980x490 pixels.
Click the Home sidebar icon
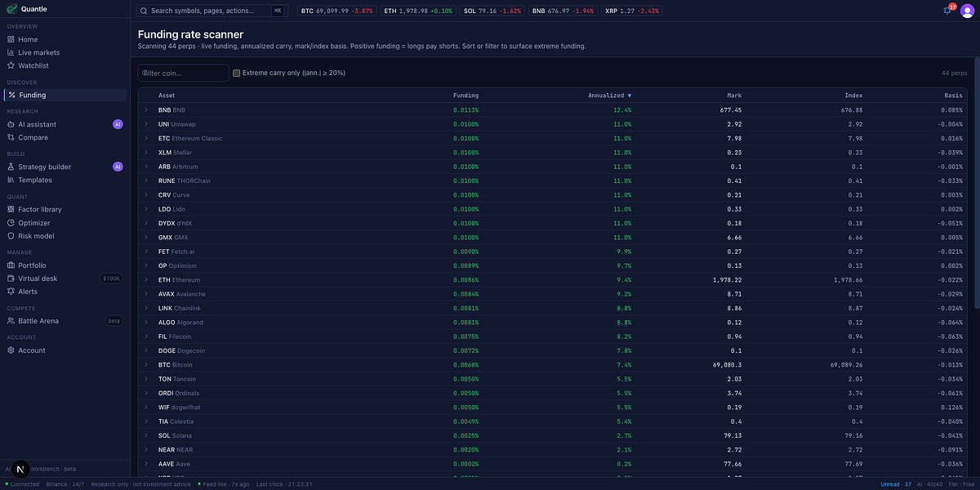coord(11,39)
